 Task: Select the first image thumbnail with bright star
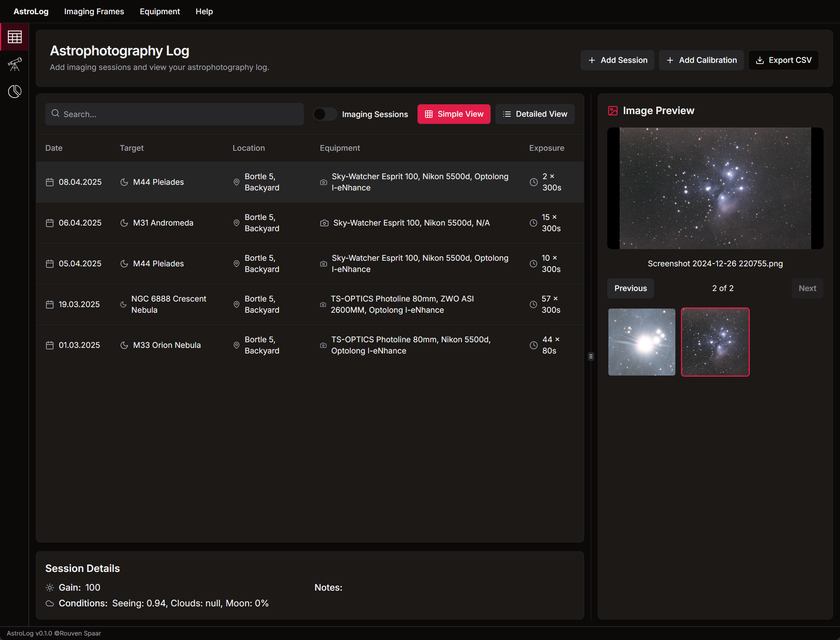coord(641,342)
